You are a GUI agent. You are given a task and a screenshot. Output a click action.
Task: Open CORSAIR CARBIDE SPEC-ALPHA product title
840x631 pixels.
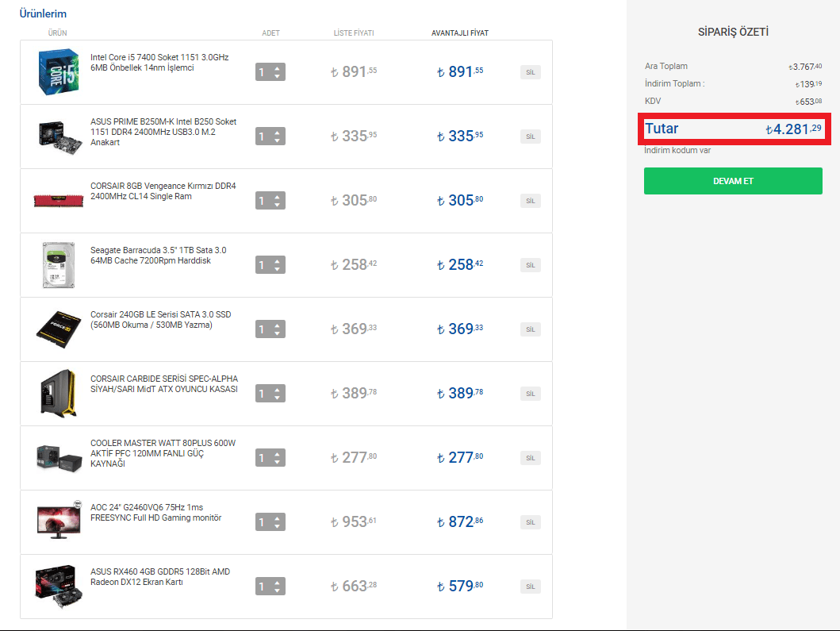pyautogui.click(x=164, y=384)
